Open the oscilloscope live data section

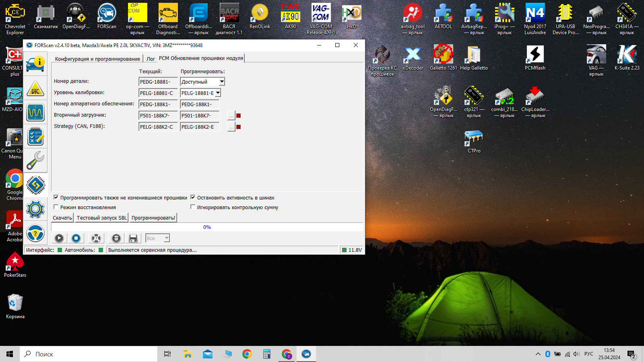pos(35,113)
